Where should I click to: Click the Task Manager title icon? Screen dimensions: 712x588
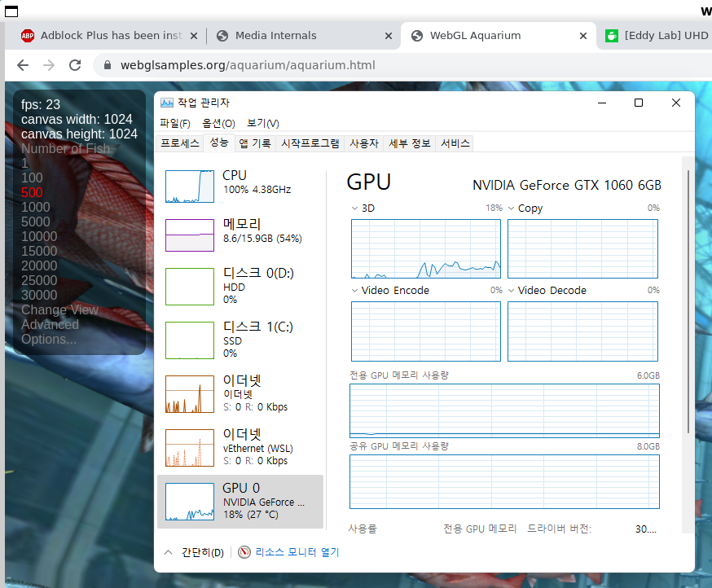167,103
